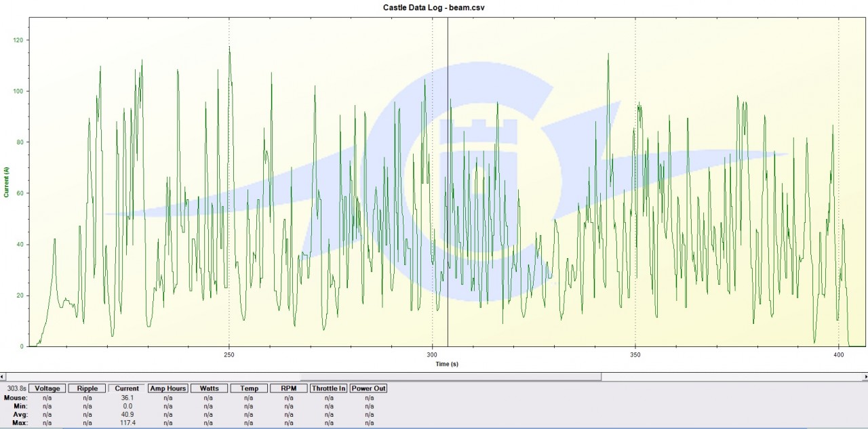This screenshot has width=868, height=429.
Task: Click the scrollbar right arrow
Action: [x=864, y=376]
